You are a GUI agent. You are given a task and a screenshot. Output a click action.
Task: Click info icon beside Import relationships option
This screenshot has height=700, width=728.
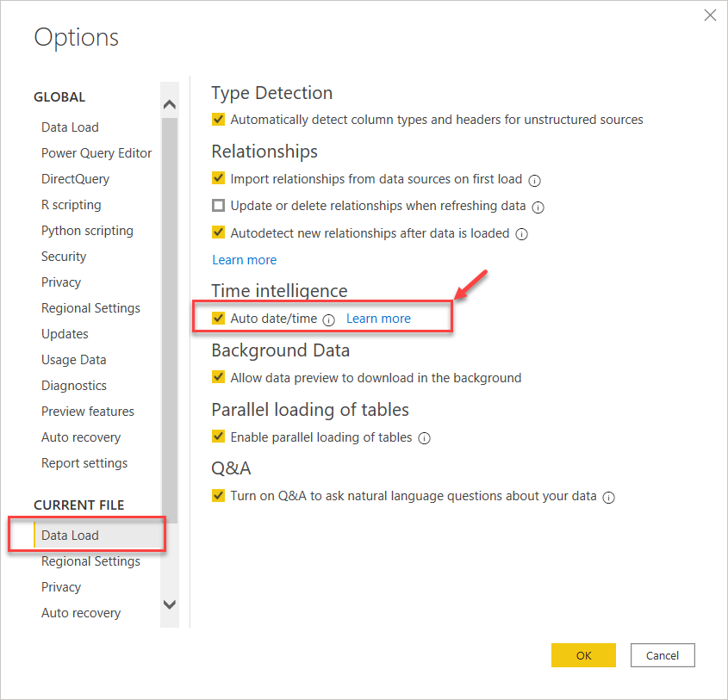[x=534, y=180]
